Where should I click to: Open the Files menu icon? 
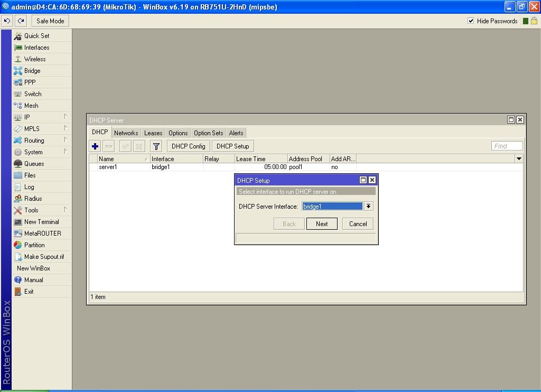(18, 175)
